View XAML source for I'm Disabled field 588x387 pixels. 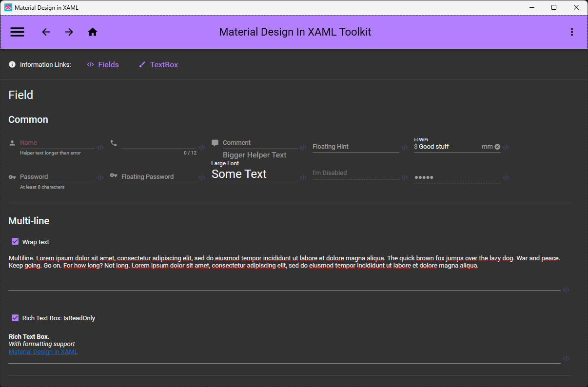[x=405, y=178]
